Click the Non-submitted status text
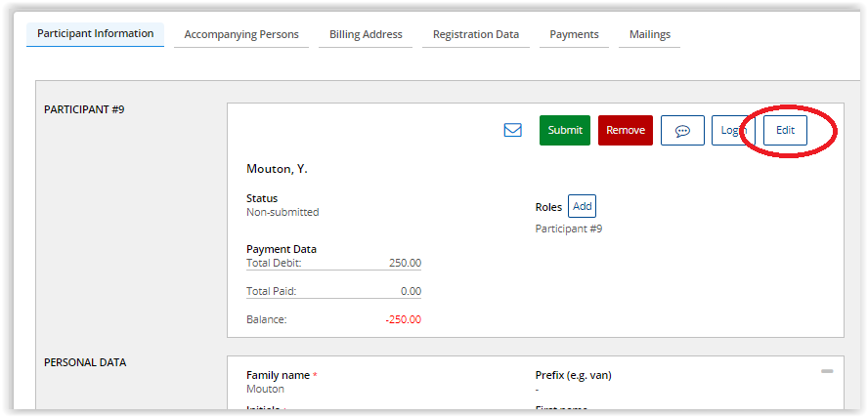 (x=282, y=212)
